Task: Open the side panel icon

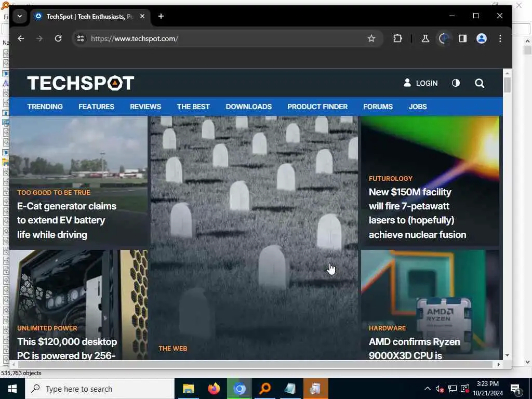Action: point(463,38)
